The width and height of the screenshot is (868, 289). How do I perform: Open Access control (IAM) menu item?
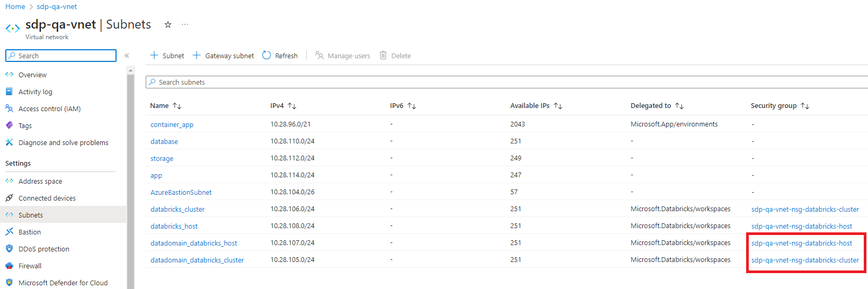click(x=49, y=109)
